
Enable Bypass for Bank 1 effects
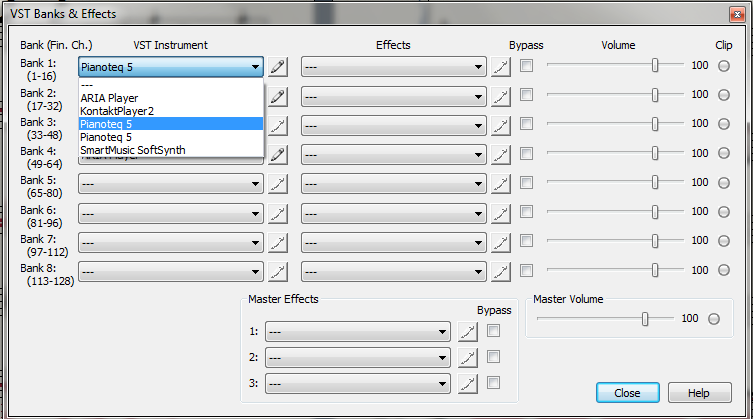point(526,65)
